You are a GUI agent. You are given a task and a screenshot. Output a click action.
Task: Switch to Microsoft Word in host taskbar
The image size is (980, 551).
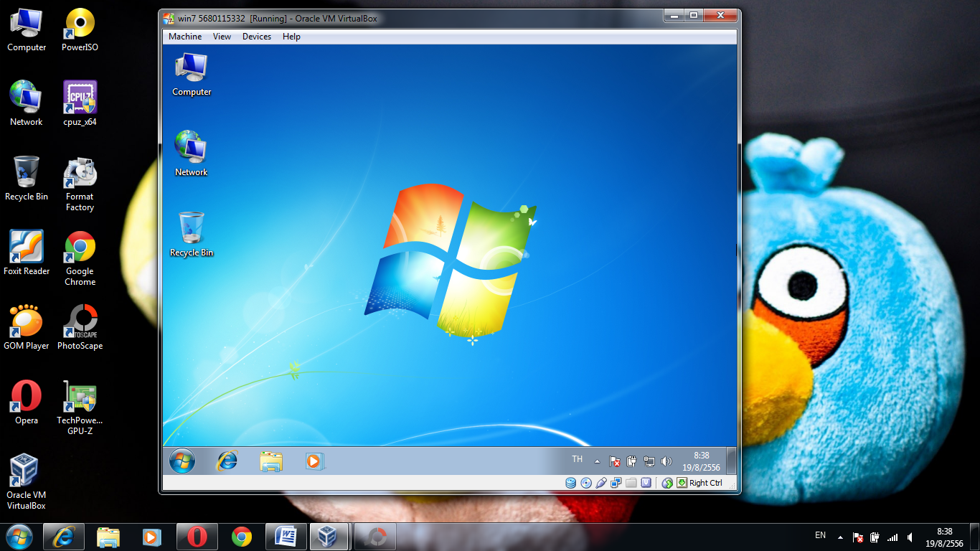(286, 537)
